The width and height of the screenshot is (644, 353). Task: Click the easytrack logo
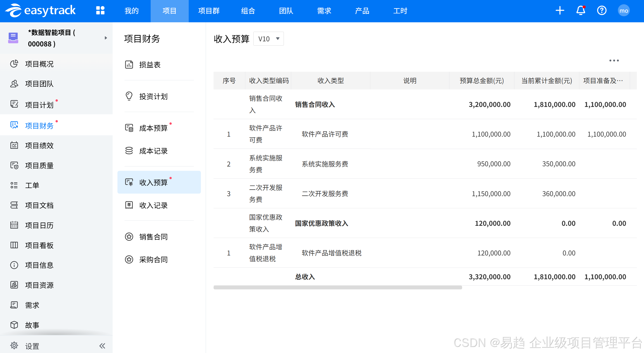[x=41, y=11]
